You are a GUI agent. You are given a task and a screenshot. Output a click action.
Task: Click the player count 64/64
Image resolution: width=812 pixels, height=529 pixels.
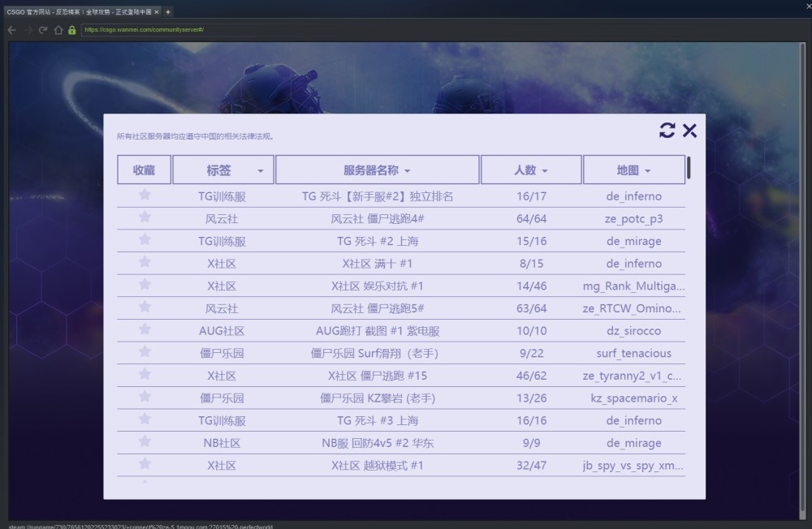(531, 219)
